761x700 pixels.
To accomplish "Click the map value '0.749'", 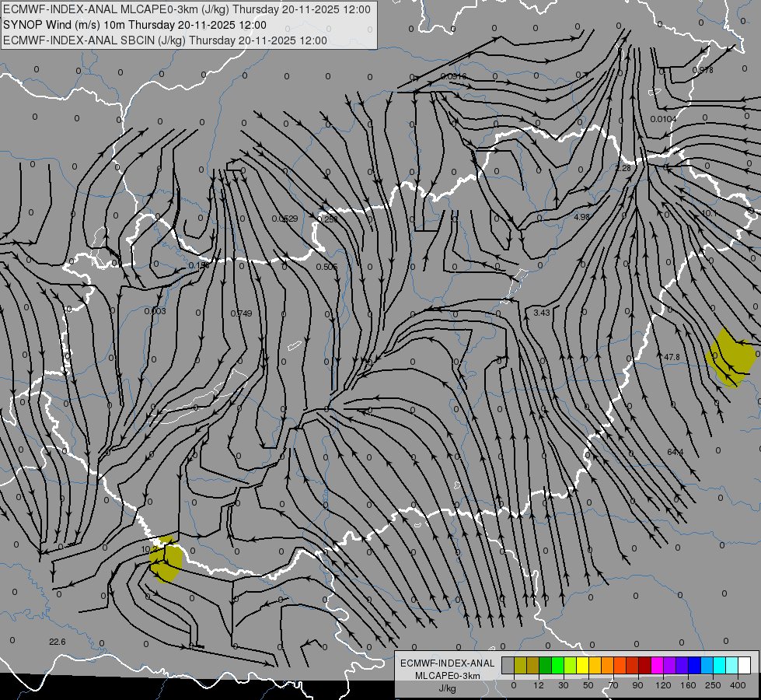I will click(x=241, y=313).
